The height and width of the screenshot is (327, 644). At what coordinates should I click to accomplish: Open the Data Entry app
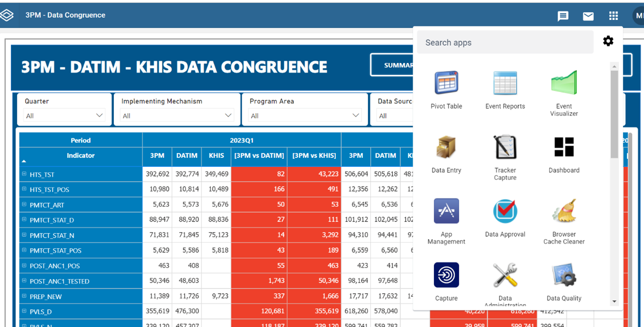(x=446, y=154)
